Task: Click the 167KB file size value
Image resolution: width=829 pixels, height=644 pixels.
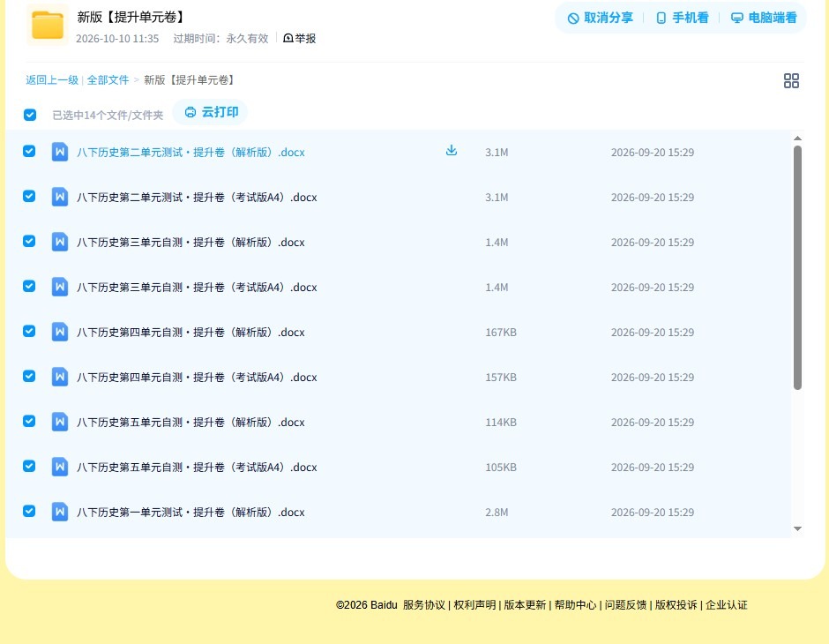Action: 501,332
